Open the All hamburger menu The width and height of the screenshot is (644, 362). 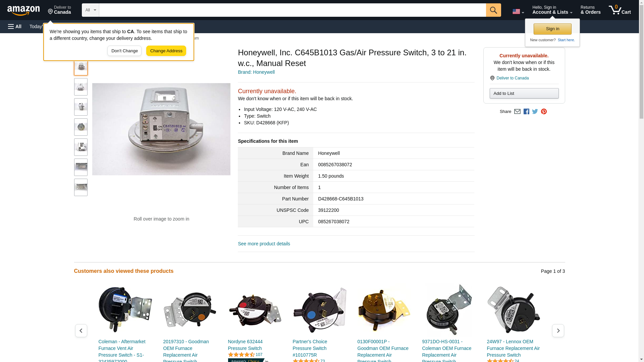click(x=15, y=26)
